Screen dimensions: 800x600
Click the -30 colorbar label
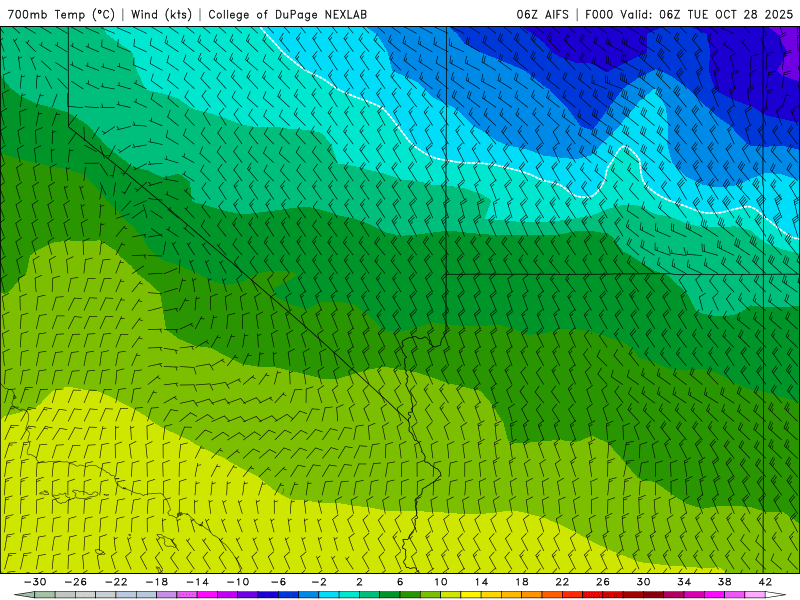(35, 582)
